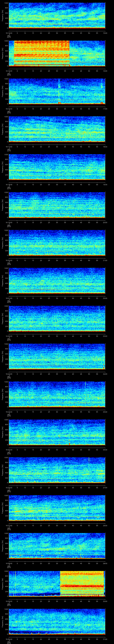114x644 pixels.
Task: Open the spectrogram panel starting at 16:22:00
Action: pos(57,318)
